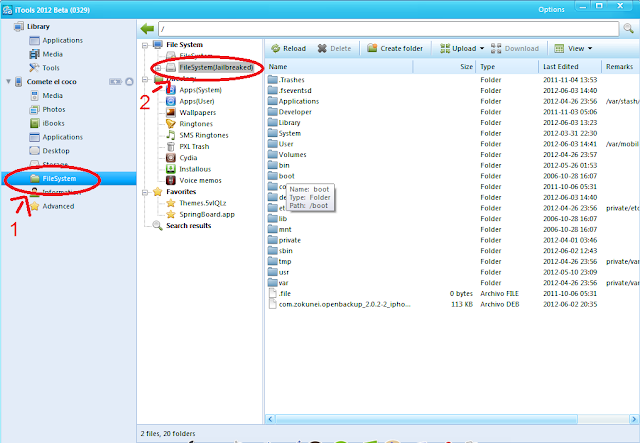Collapse the Comete el coco device node

[x=8, y=82]
